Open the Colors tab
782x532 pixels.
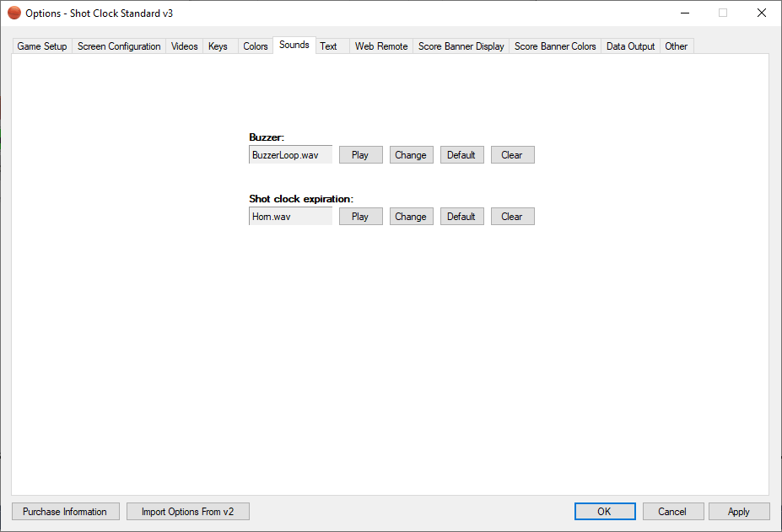(x=256, y=46)
